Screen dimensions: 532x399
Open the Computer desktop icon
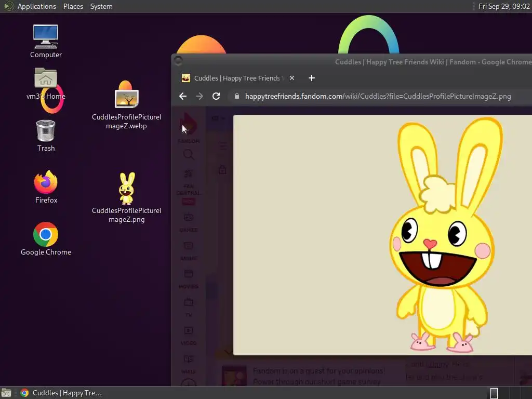46,41
